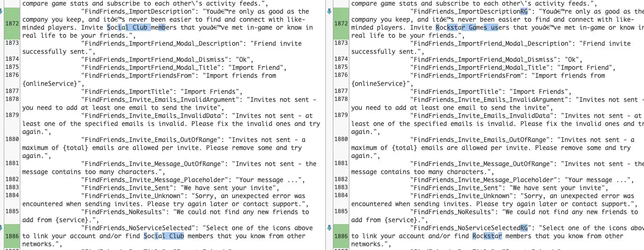
Task: Select green line number 1886 in right pane
Action: tap(340, 236)
